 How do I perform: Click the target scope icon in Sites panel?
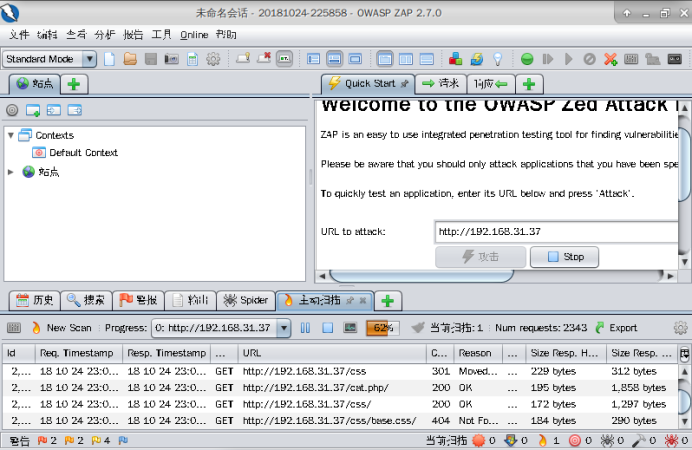click(12, 110)
